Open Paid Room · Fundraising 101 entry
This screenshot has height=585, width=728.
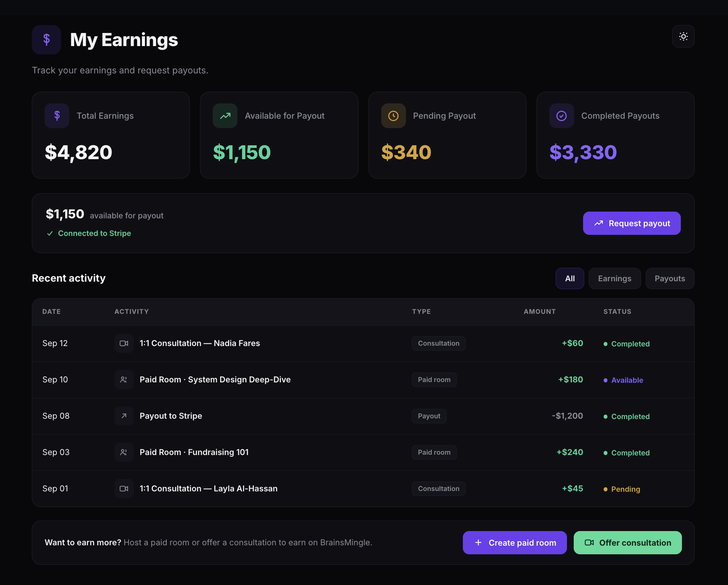(363, 452)
